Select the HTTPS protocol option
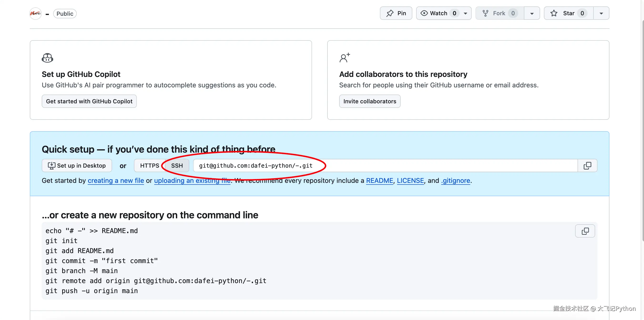 tap(149, 166)
